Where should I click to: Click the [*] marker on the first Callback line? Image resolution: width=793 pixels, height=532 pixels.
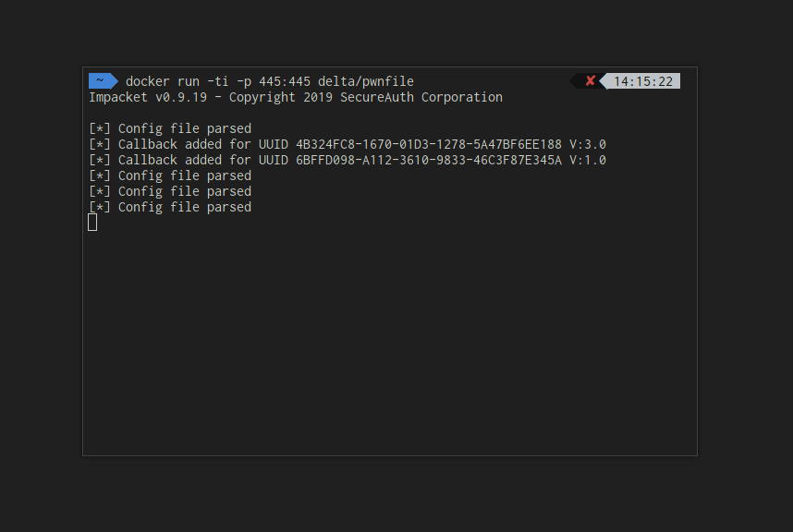pyautogui.click(x=100, y=144)
